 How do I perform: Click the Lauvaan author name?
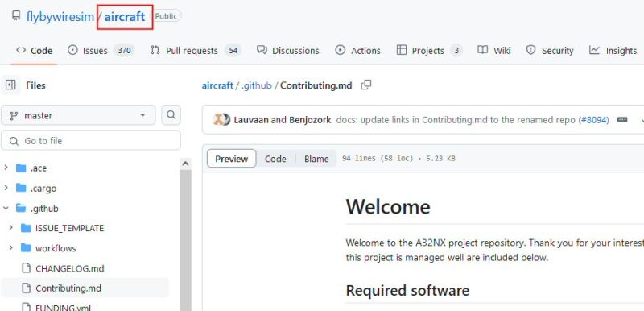click(251, 120)
